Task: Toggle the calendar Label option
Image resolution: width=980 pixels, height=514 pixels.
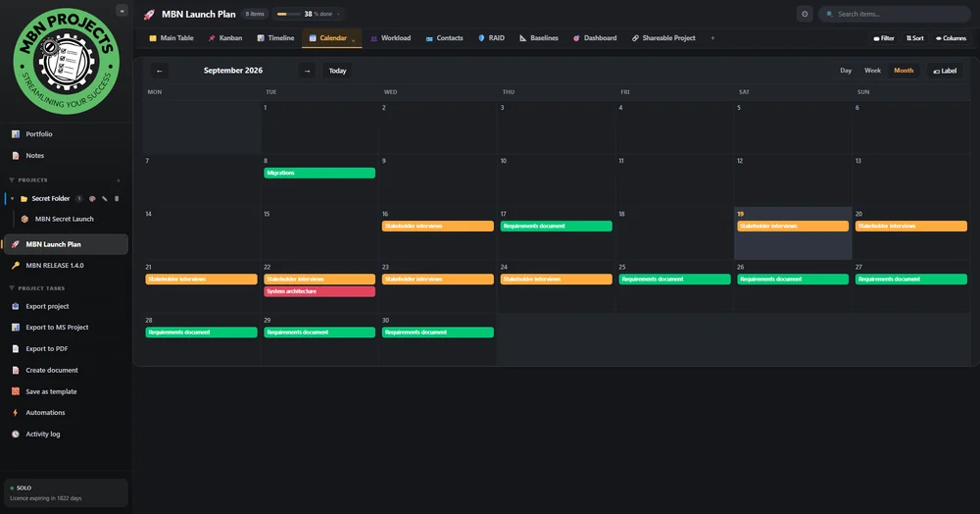Action: pyautogui.click(x=945, y=71)
